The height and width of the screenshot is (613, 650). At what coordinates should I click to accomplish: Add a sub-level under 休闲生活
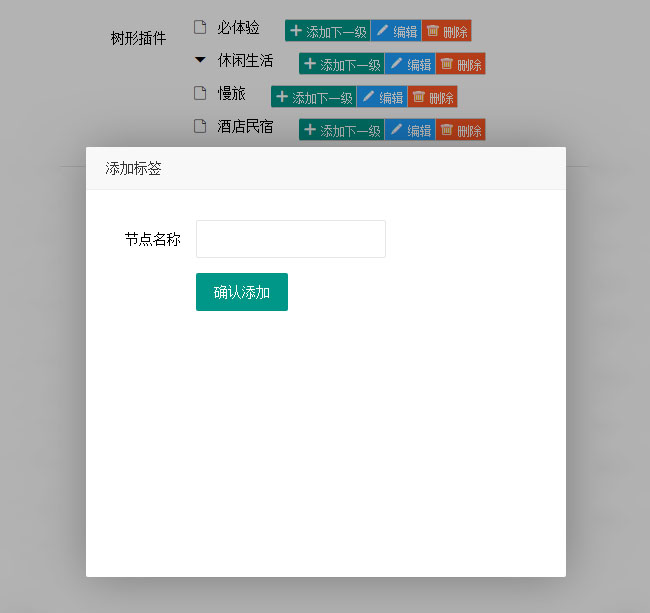point(341,64)
